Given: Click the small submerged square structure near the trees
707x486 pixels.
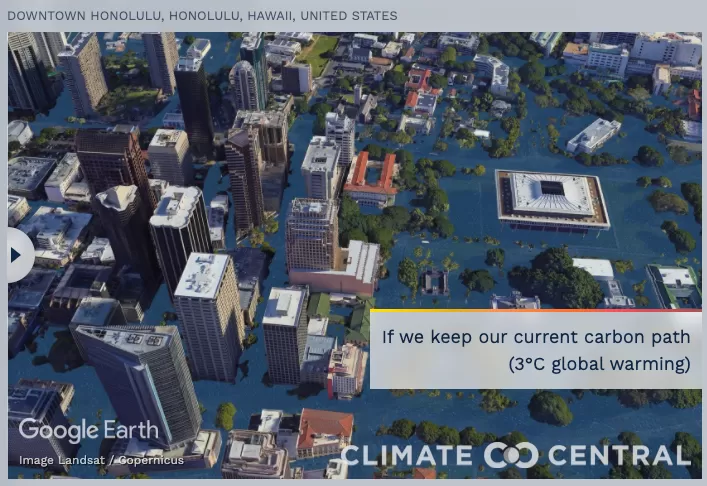Looking at the screenshot, I should pyautogui.click(x=435, y=282).
